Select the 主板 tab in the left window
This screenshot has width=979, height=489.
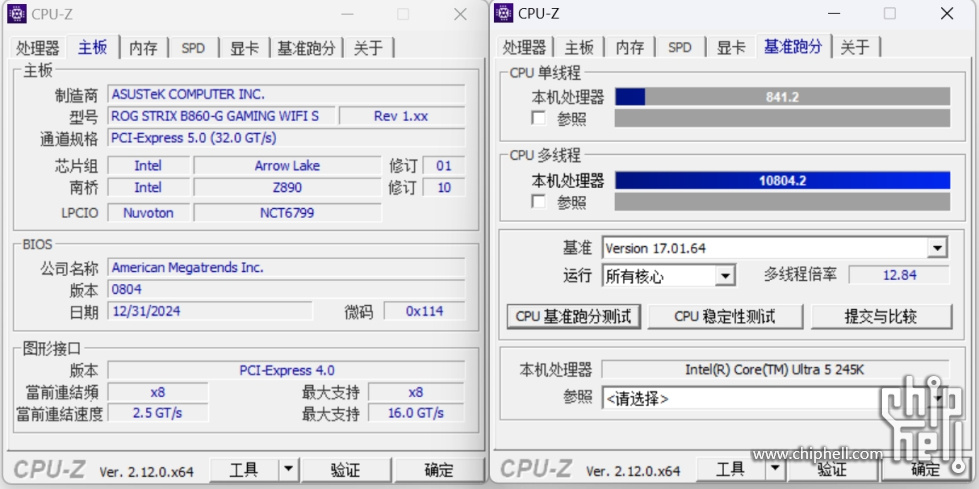pos(92,47)
